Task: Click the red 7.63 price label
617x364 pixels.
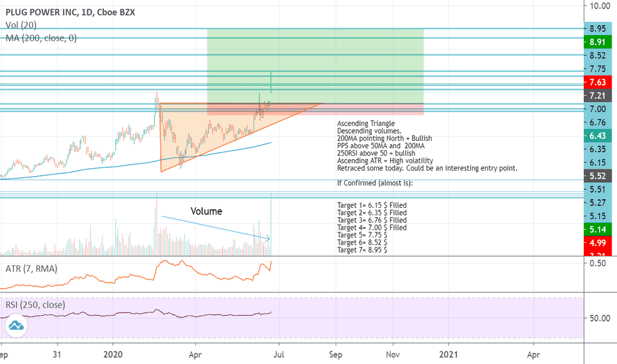Action: [x=597, y=82]
